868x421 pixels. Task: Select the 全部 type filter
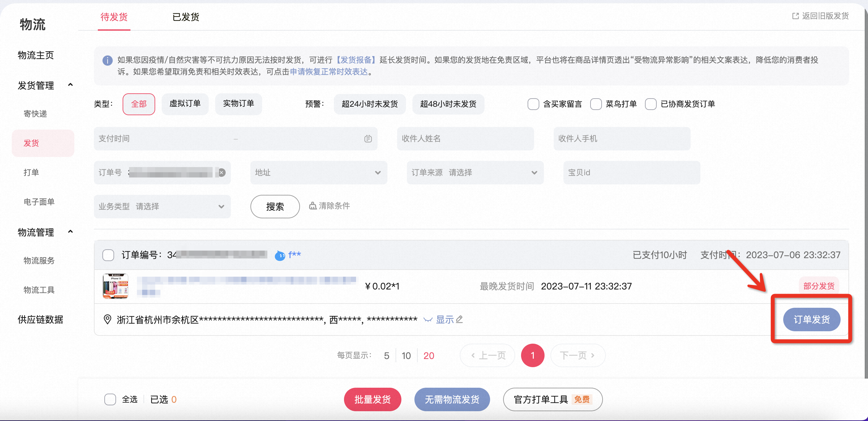point(139,104)
